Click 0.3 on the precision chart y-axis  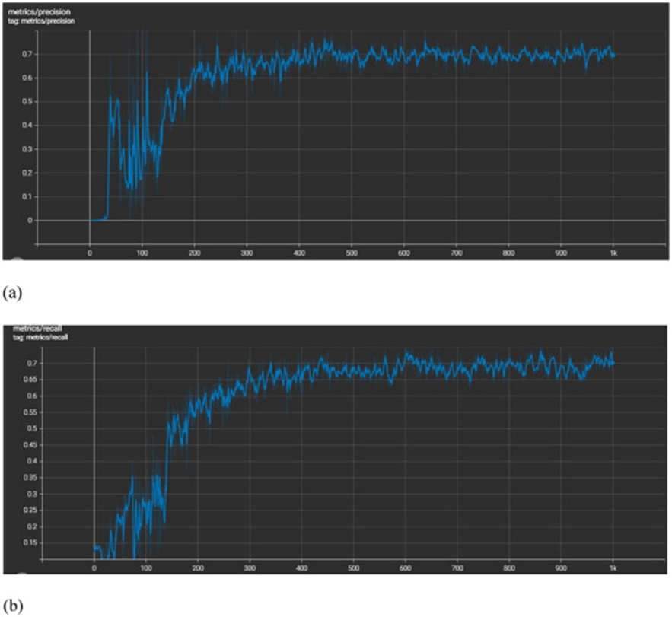pos(27,150)
